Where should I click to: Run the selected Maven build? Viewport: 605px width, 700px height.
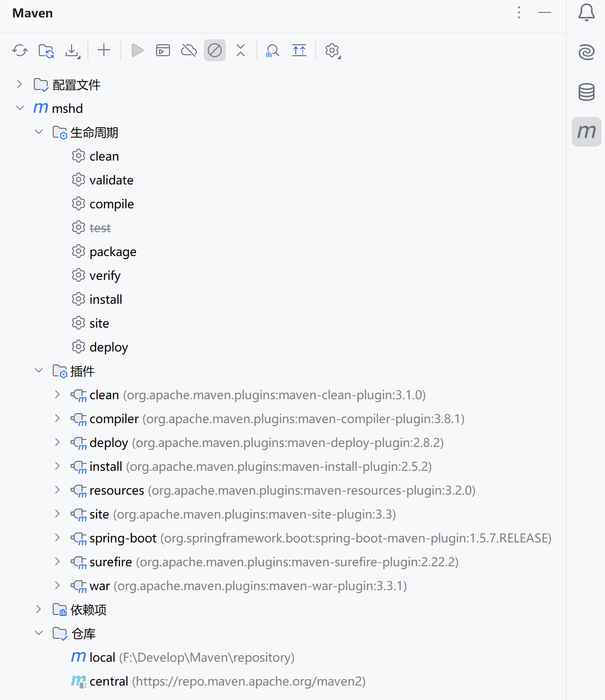pos(137,50)
